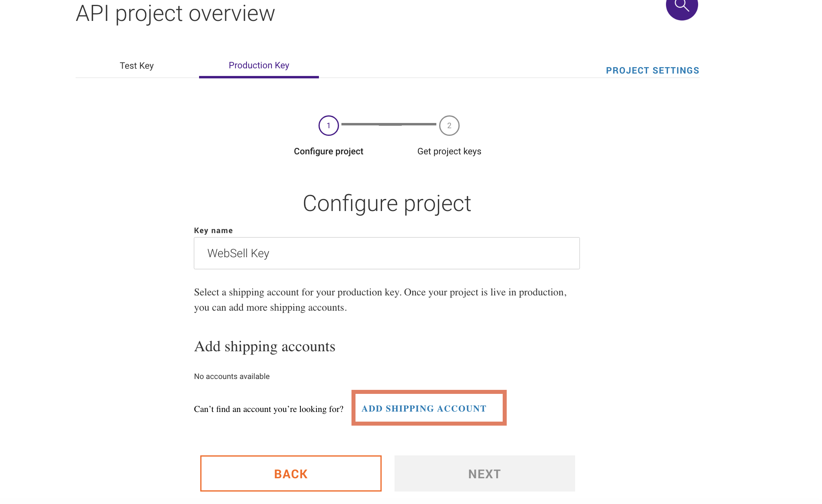Screen dimensions: 822x504
Task: Click the 'Key name' field label
Action: (214, 231)
